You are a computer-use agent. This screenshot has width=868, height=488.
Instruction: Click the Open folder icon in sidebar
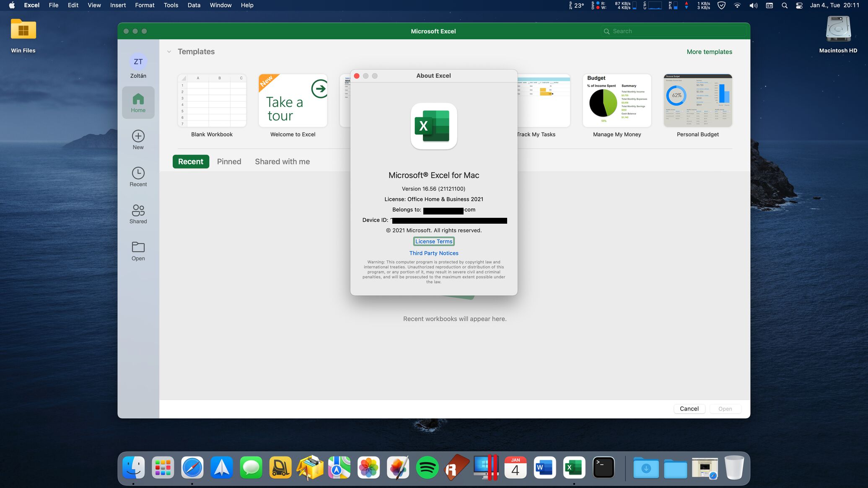pyautogui.click(x=138, y=247)
